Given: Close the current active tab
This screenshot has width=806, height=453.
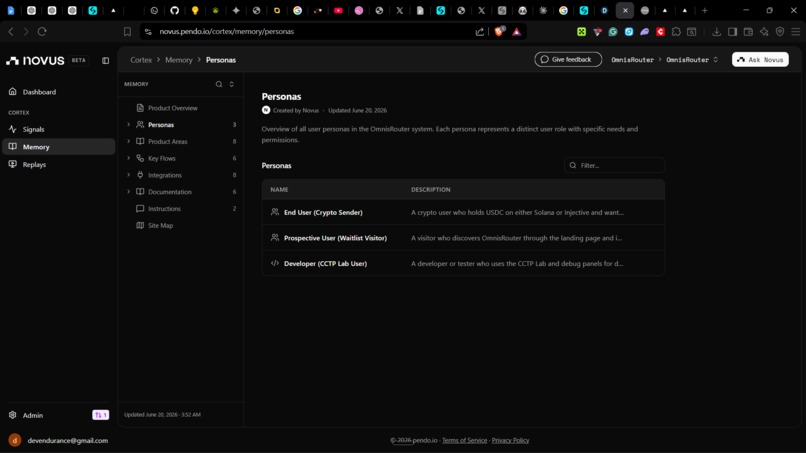Looking at the screenshot, I should click(625, 10).
